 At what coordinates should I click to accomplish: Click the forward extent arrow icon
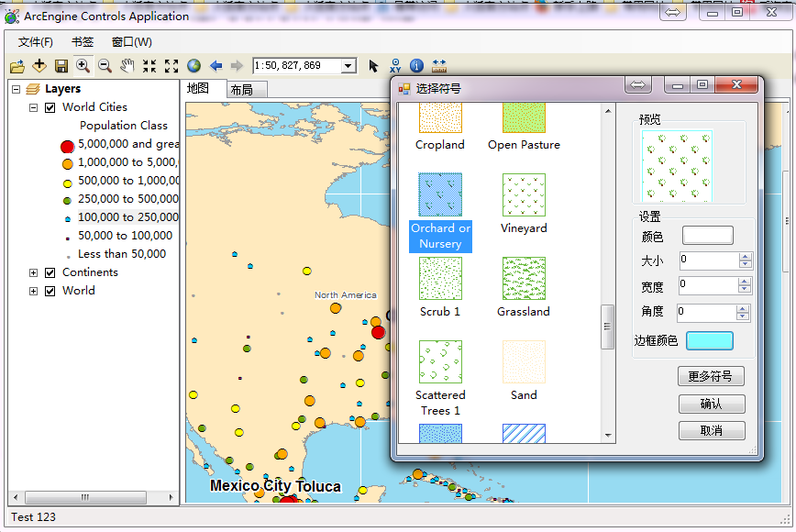237,65
